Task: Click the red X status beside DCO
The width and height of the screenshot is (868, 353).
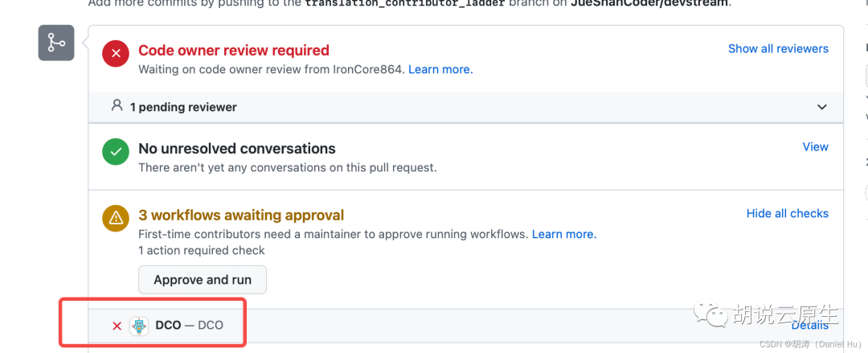Action: pos(117,326)
